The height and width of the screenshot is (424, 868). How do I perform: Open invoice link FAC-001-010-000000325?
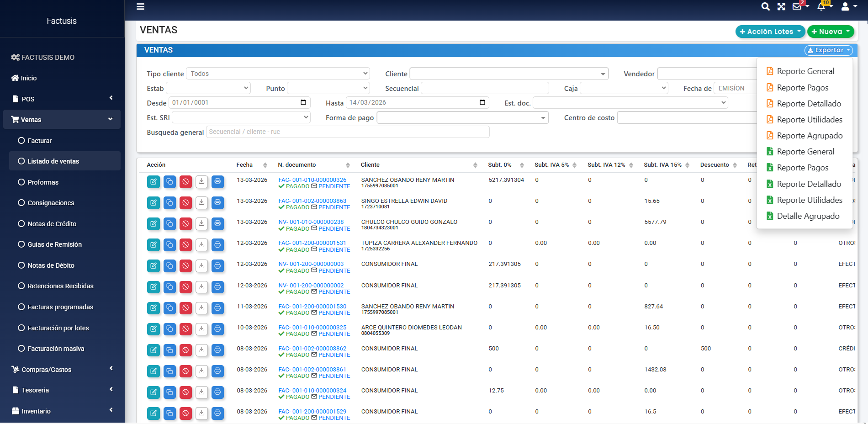312,328
